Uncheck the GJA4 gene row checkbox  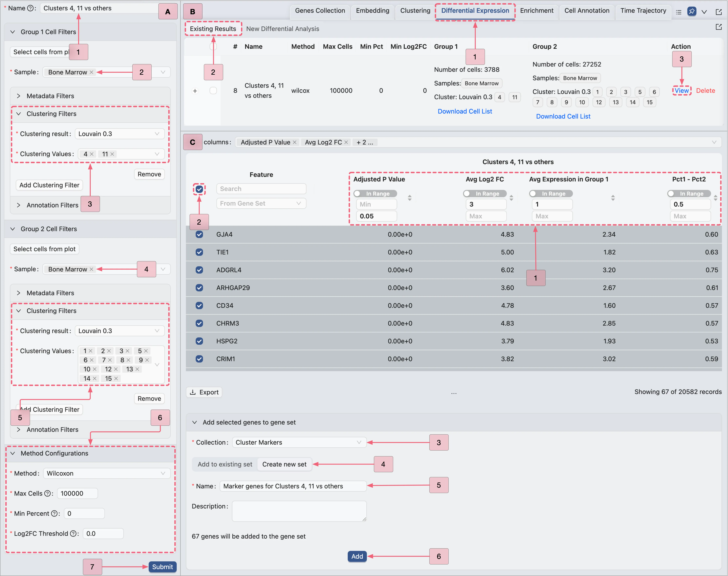click(199, 234)
